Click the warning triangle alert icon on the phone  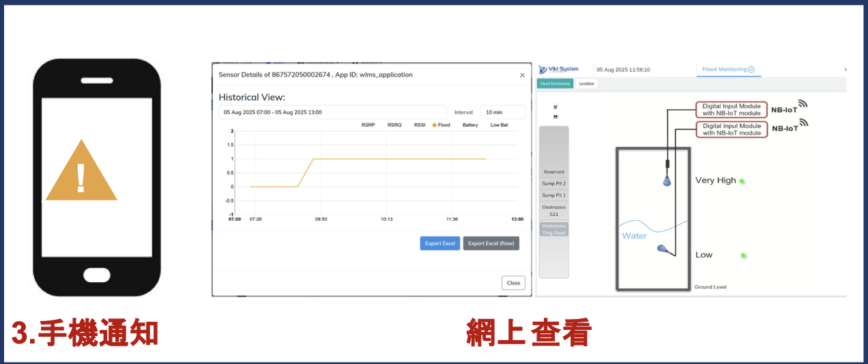pyautogui.click(x=81, y=170)
